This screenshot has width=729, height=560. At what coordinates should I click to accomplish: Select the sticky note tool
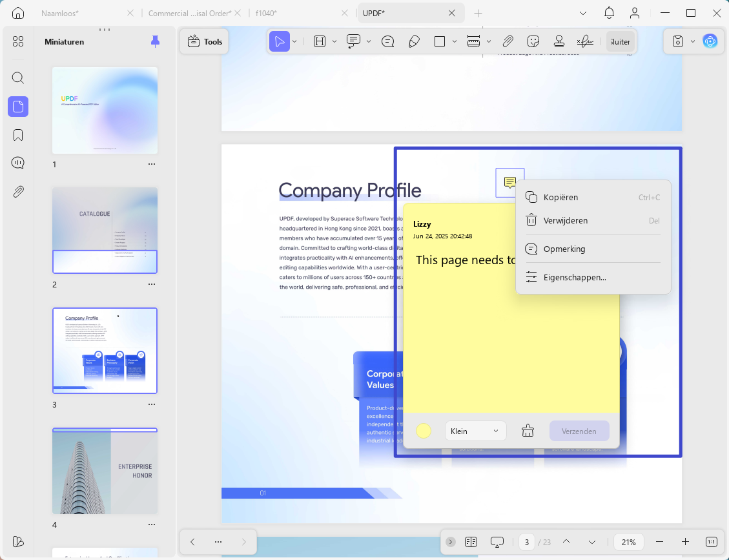pos(388,41)
